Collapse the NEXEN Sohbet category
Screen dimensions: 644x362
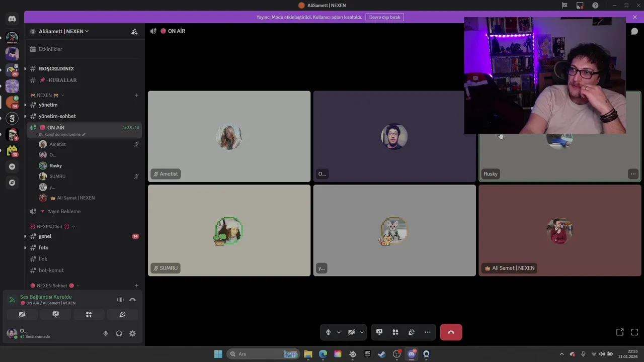pos(55,286)
